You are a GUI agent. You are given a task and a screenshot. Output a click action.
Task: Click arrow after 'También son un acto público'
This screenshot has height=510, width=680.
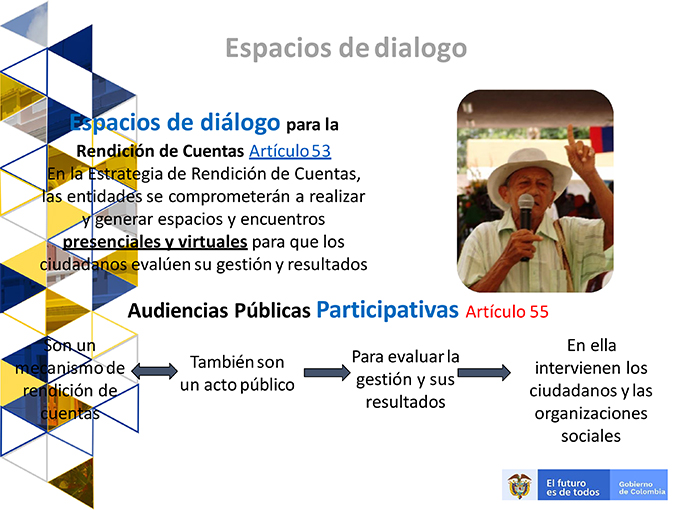click(327, 373)
